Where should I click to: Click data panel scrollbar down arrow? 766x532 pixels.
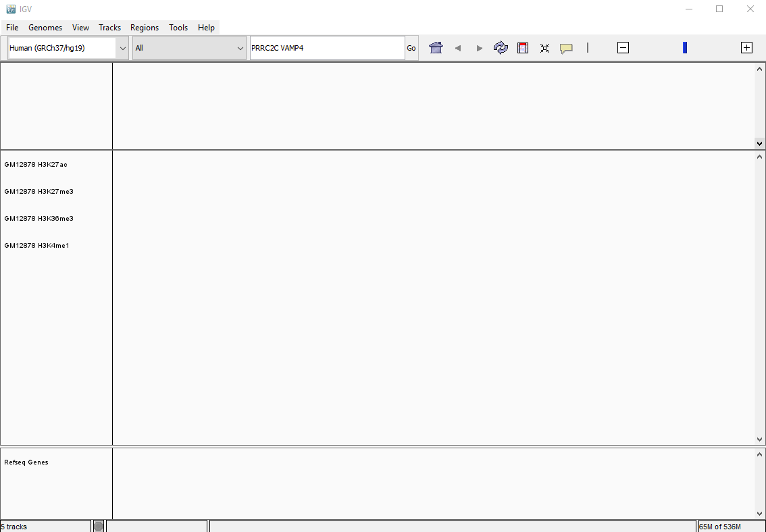click(759, 440)
